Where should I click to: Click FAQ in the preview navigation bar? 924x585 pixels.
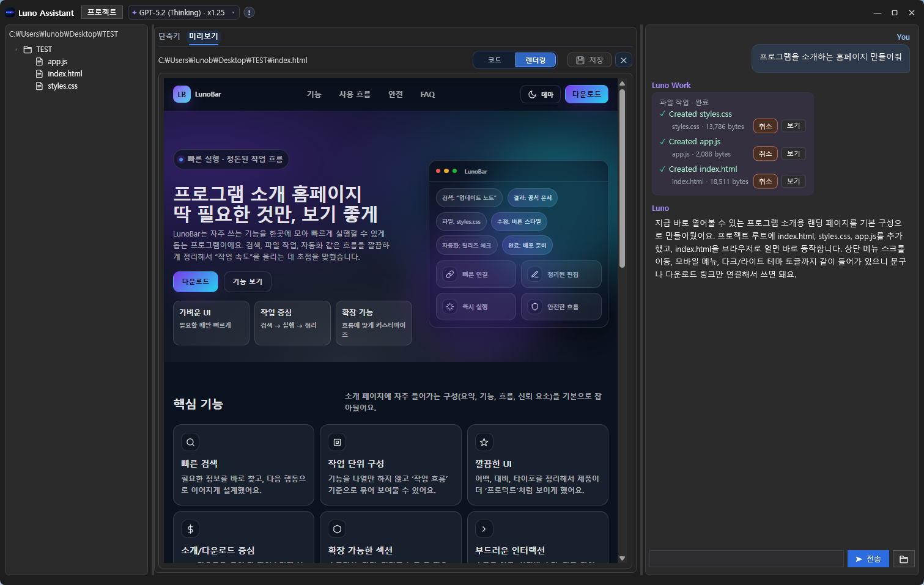427,94
